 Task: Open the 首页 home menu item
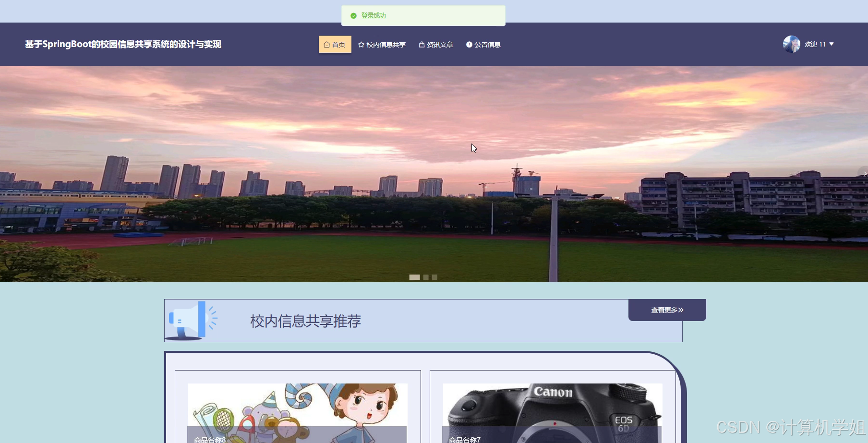pos(335,44)
